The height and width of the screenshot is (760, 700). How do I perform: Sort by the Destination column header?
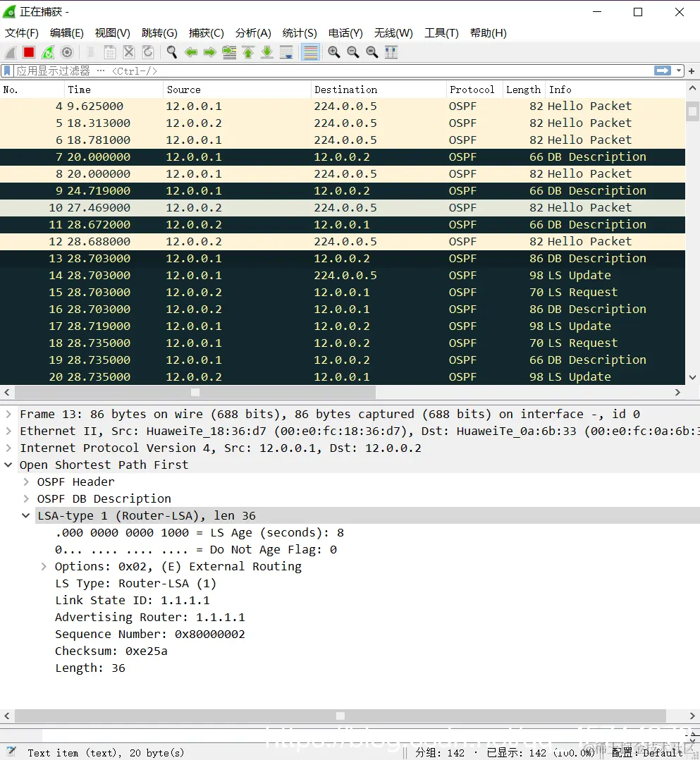(378, 90)
